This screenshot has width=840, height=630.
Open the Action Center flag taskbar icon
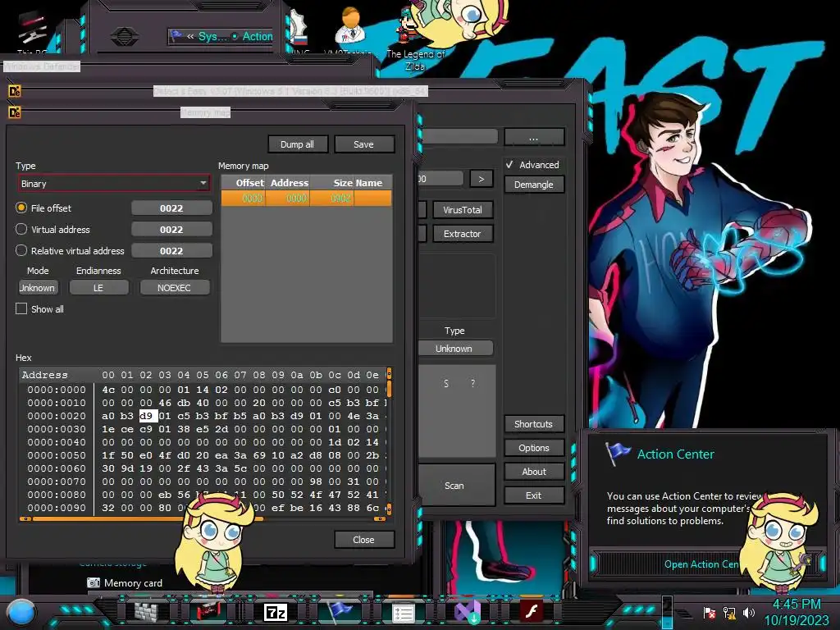tap(340, 611)
